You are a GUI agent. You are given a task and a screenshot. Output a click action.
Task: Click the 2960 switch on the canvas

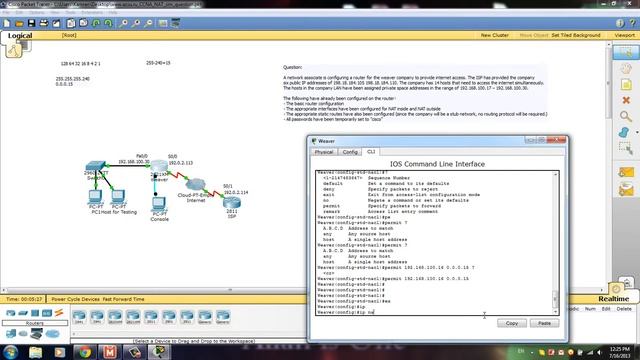tap(96, 166)
